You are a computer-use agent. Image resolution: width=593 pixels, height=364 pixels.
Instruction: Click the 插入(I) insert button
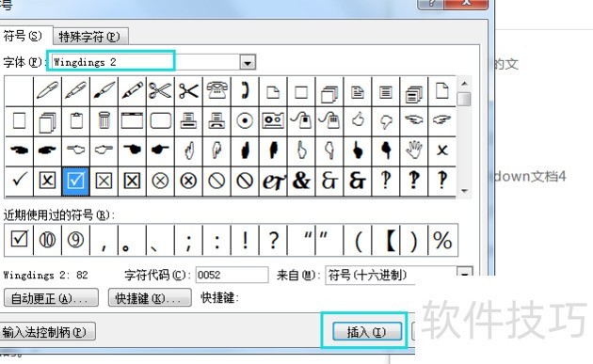click(x=366, y=331)
